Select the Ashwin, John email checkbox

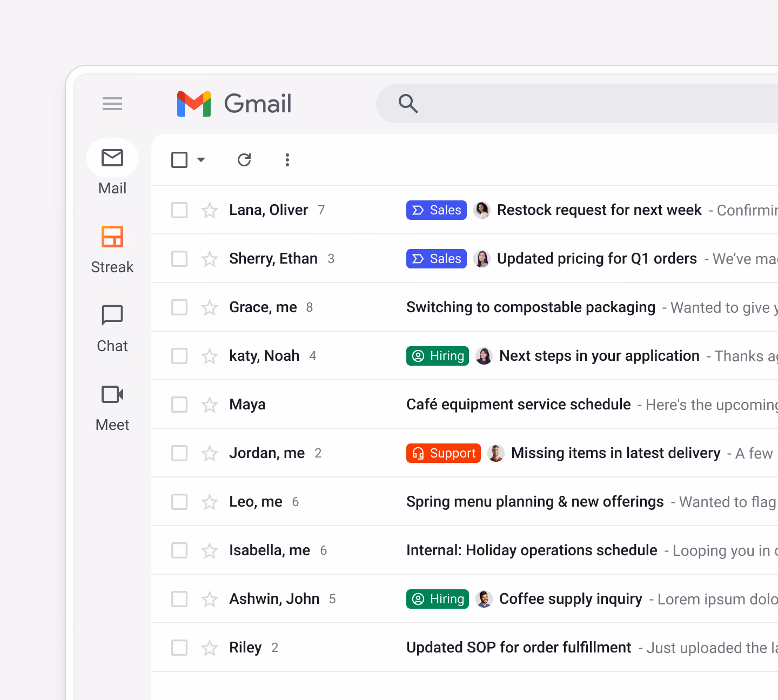click(x=179, y=599)
